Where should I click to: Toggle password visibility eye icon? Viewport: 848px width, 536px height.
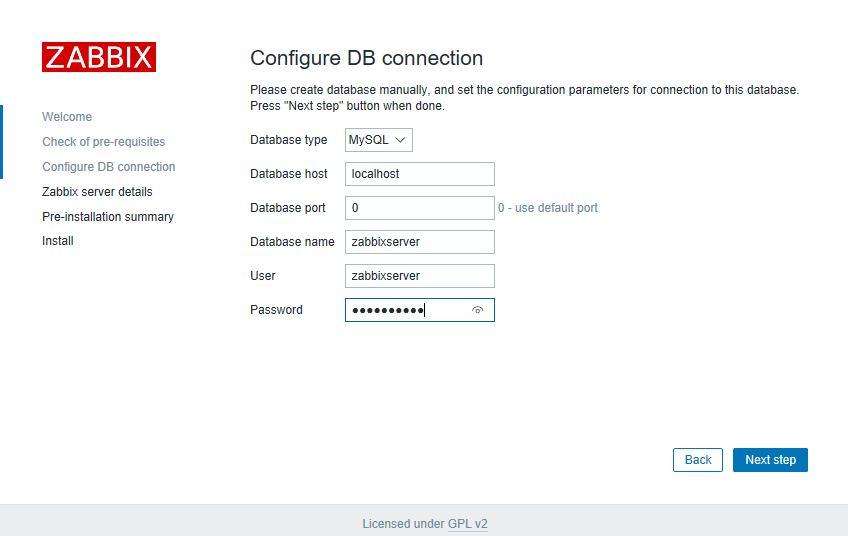478,310
